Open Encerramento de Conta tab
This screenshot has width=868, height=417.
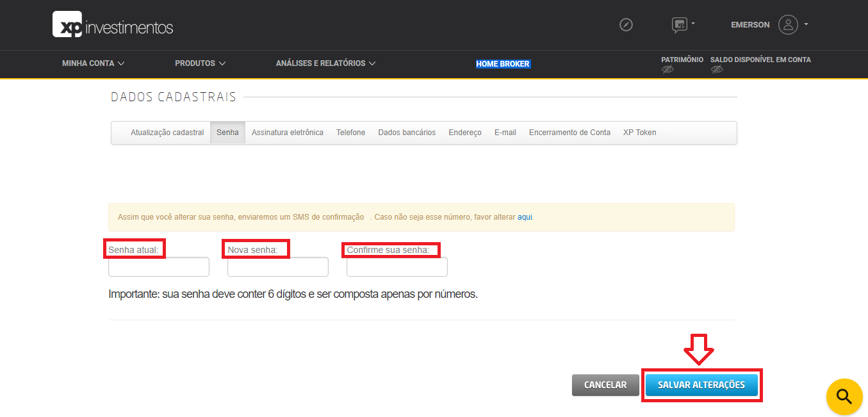coord(569,133)
